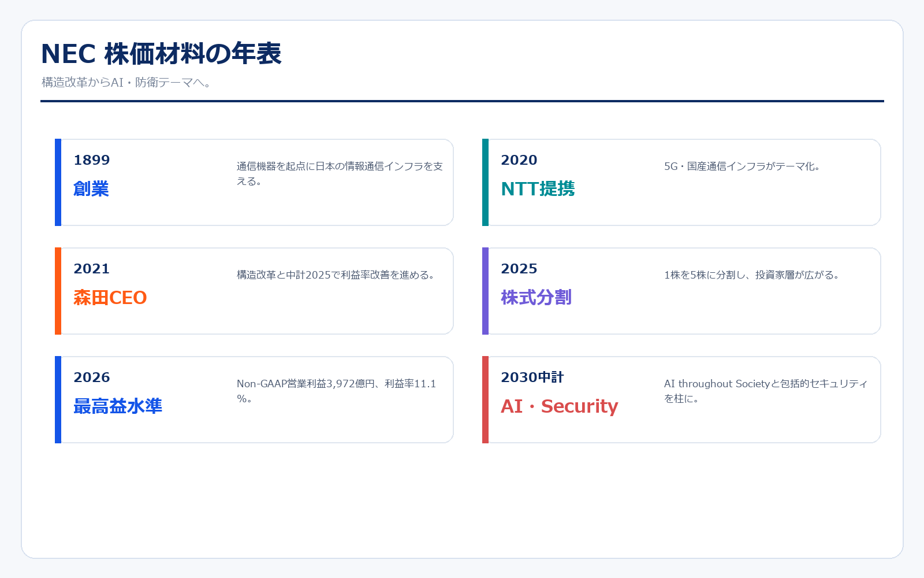Click the year "1899"
Screen dimensions: 924x578
pyautogui.click(x=92, y=160)
